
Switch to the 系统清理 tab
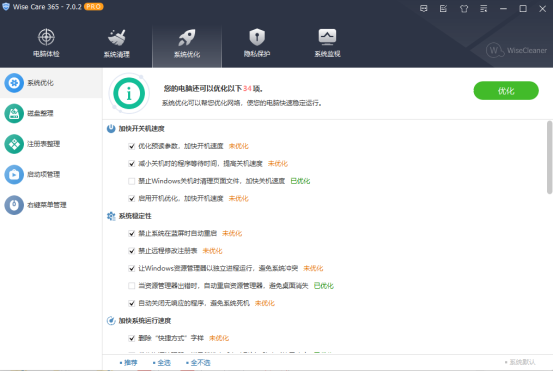pos(117,43)
